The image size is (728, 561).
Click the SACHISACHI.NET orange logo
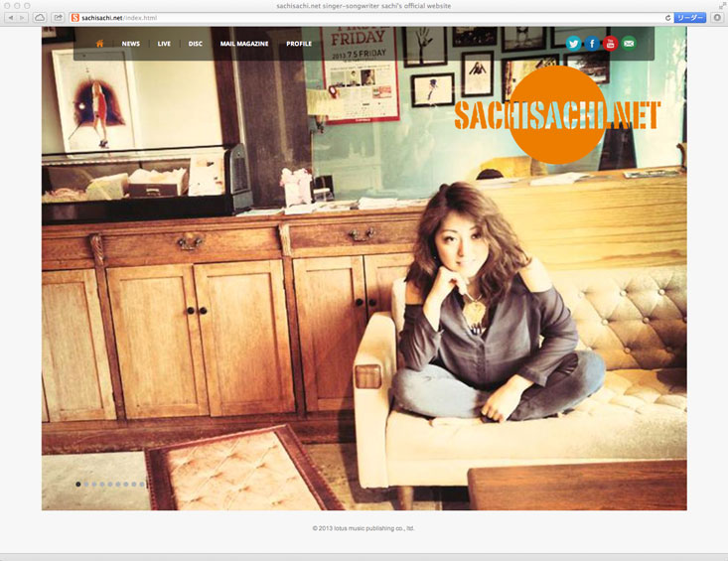tap(557, 114)
